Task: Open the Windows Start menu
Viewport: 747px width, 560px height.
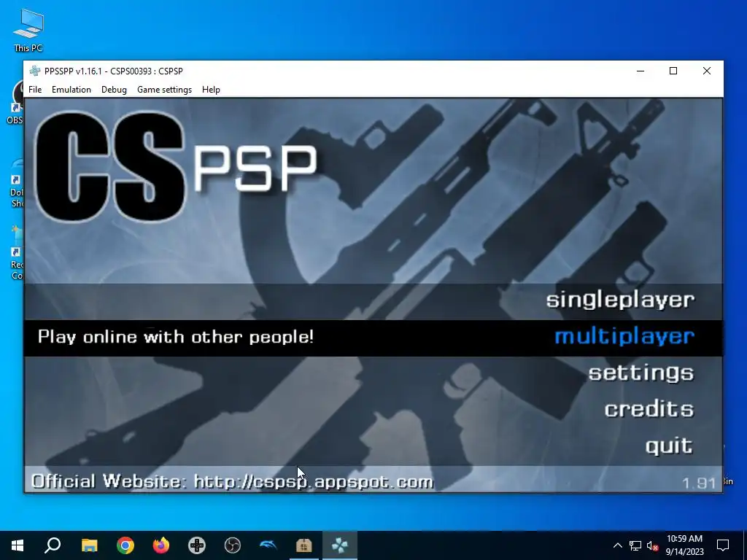Action: coord(18,545)
